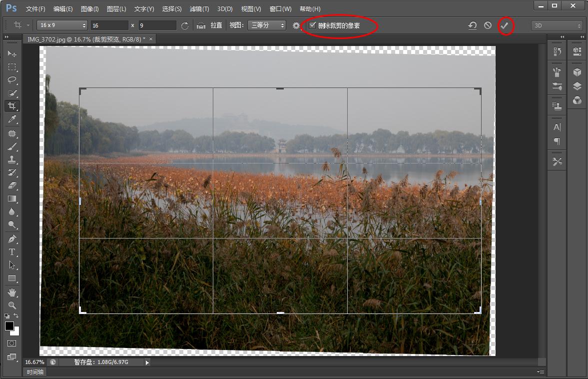Open the Layers panel icon
Image resolution: width=588 pixels, height=379 pixels.
tap(577, 86)
